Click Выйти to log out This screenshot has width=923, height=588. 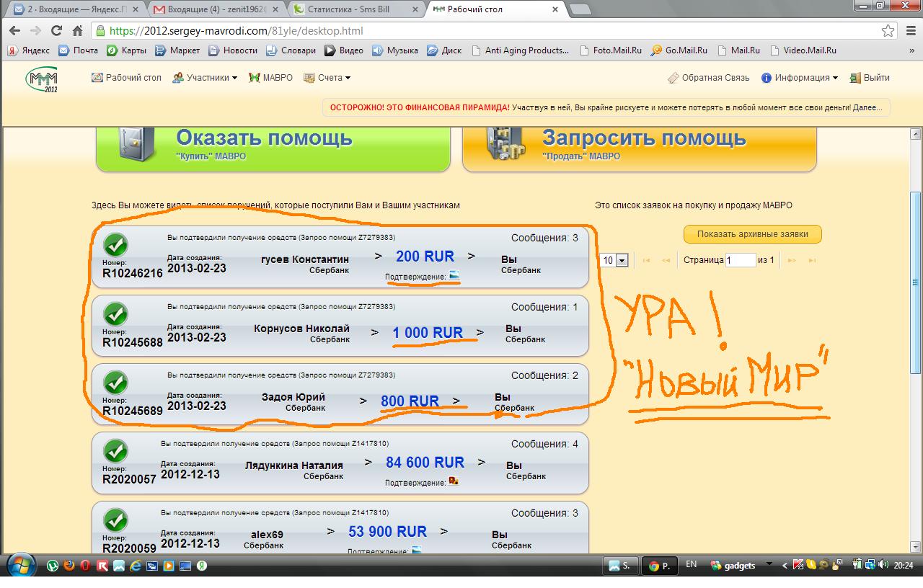tap(870, 78)
